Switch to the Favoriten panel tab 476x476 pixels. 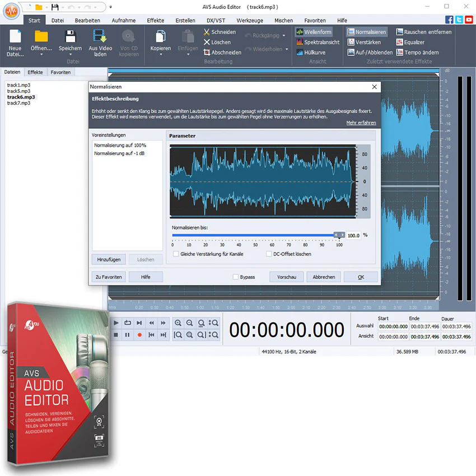(x=60, y=72)
